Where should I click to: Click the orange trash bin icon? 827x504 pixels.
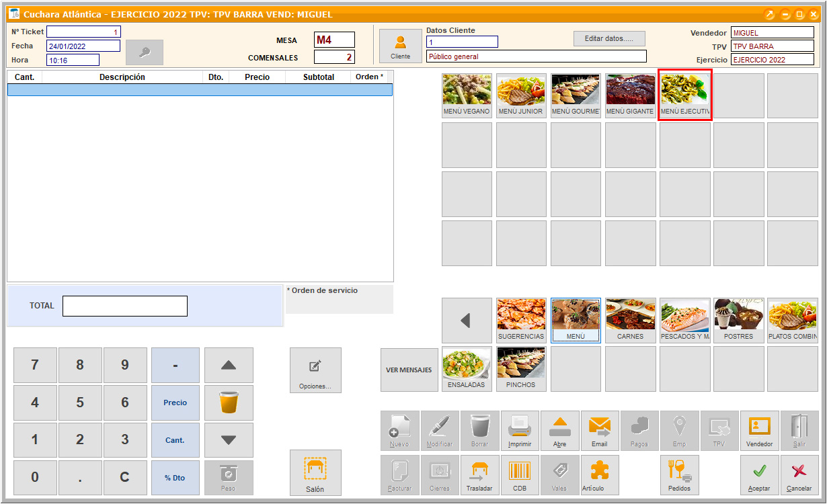(229, 403)
